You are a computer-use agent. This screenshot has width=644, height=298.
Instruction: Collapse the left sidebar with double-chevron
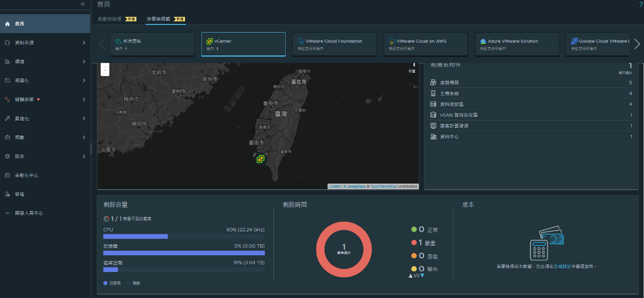pos(83,4)
